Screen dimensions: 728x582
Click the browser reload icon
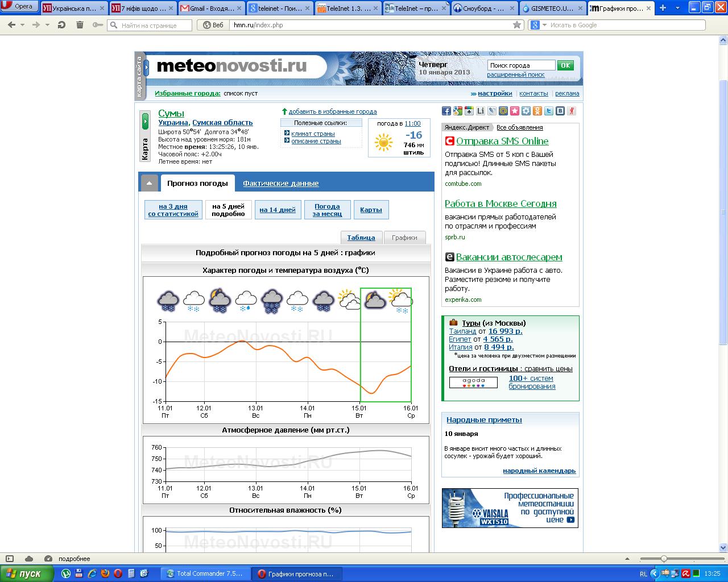[x=61, y=25]
